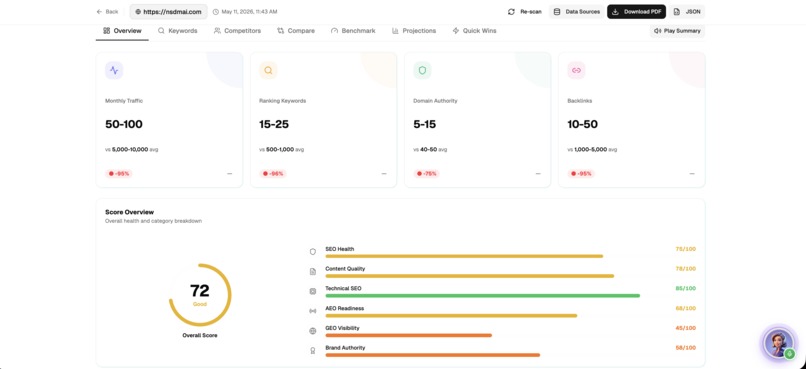Click the 58/100 Brand Authority score
Image resolution: width=806 pixels, height=369 pixels.
point(686,348)
